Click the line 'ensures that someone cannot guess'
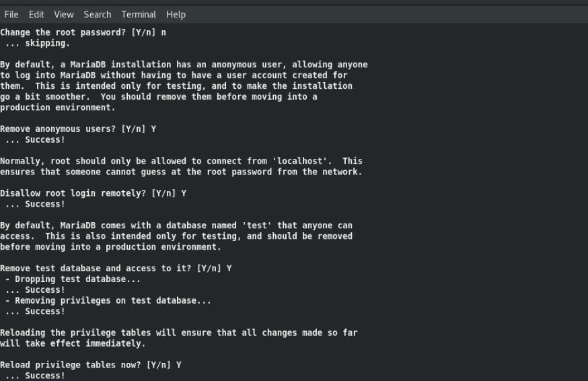 pyautogui.click(x=181, y=172)
